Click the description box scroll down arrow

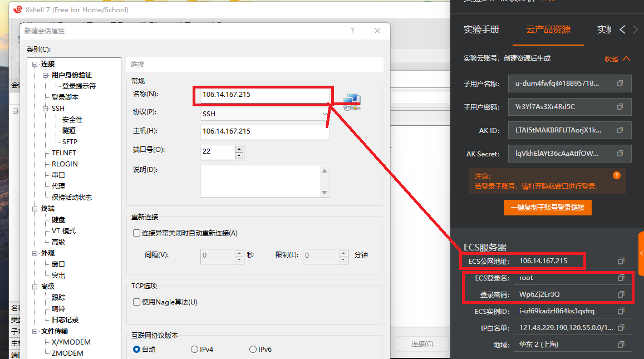tap(325, 193)
